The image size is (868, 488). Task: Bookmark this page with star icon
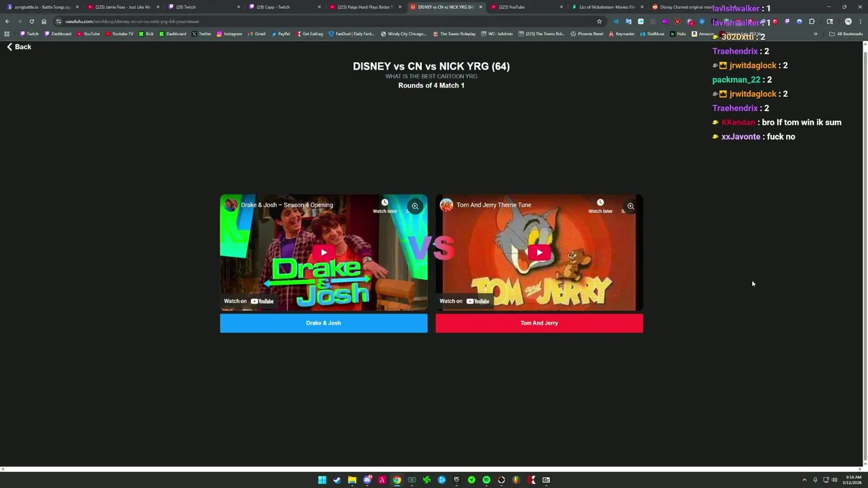[599, 21]
